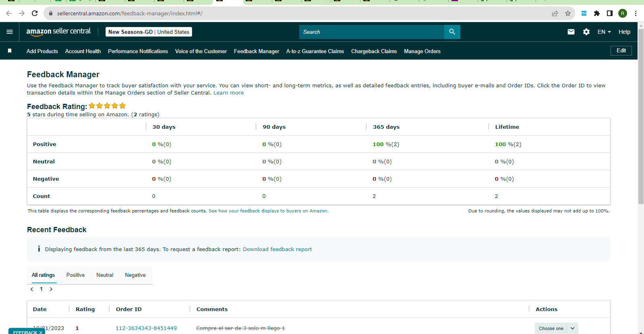Viewport: 644px width, 334px height.
Task: Click the Feedback widget tab at bottom-left
Action: coord(27,332)
